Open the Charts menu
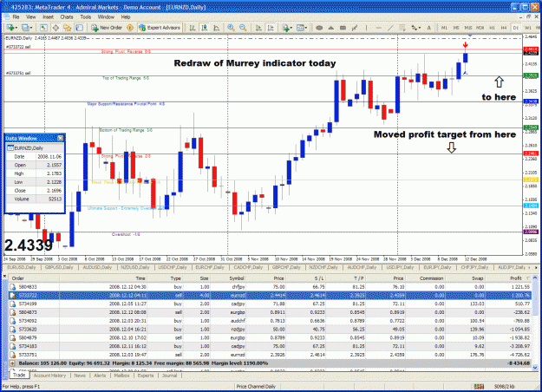The height and width of the screenshot is (392, 542). point(67,16)
